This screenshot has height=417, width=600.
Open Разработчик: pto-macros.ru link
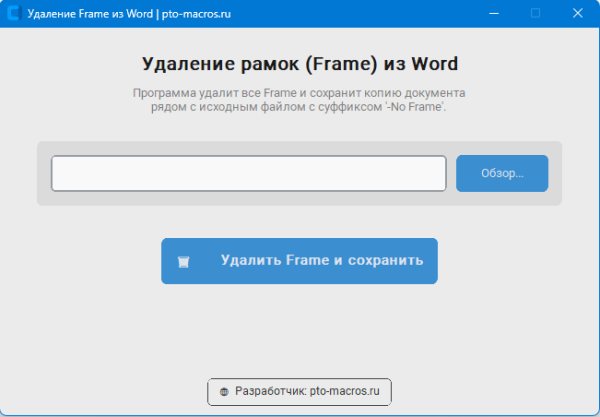pyautogui.click(x=299, y=392)
